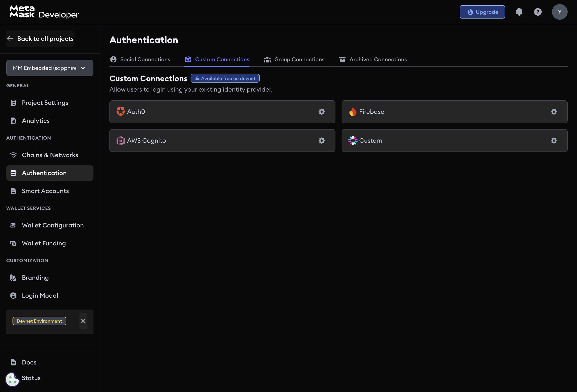Switch to Group Connections tab
This screenshot has height=392, width=577.
coord(294,60)
